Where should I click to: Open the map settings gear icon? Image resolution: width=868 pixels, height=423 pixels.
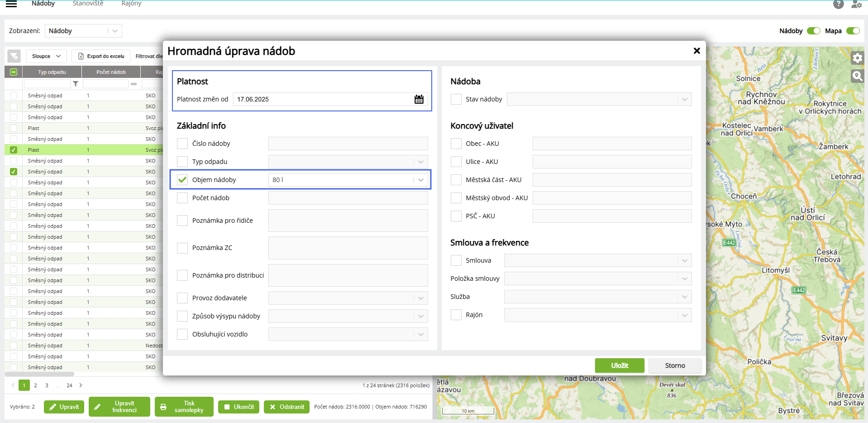857,58
